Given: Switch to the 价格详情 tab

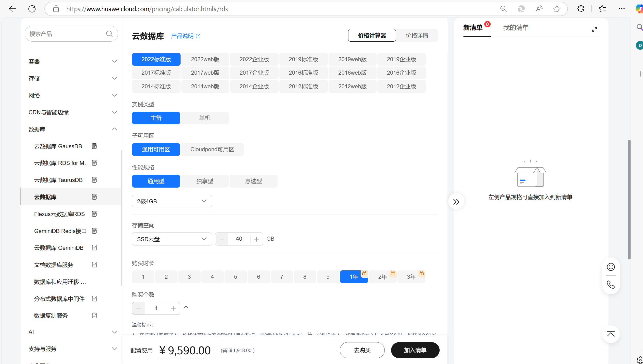Looking at the screenshot, I should [x=417, y=35].
